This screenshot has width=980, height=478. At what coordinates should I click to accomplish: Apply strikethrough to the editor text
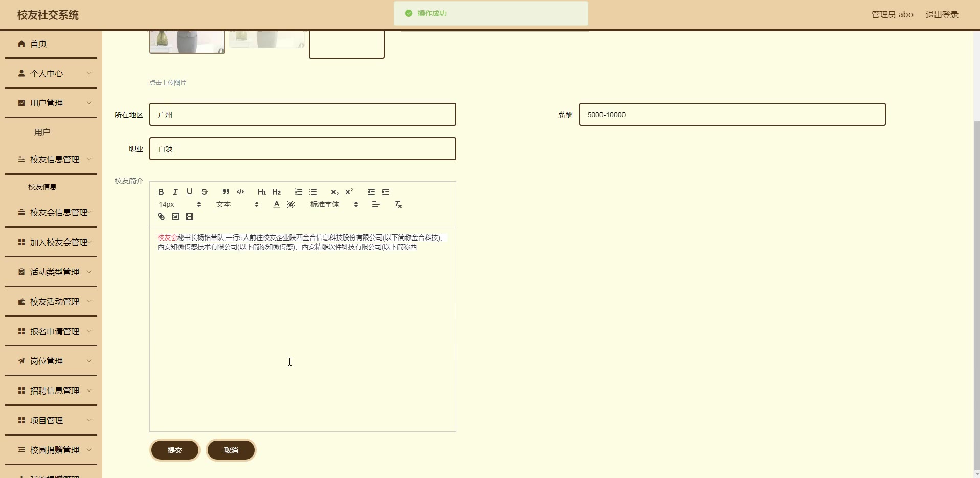[204, 192]
